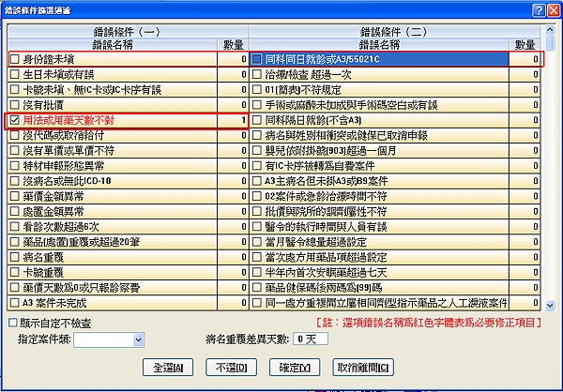Close the dialog with the X icon

tap(553, 8)
